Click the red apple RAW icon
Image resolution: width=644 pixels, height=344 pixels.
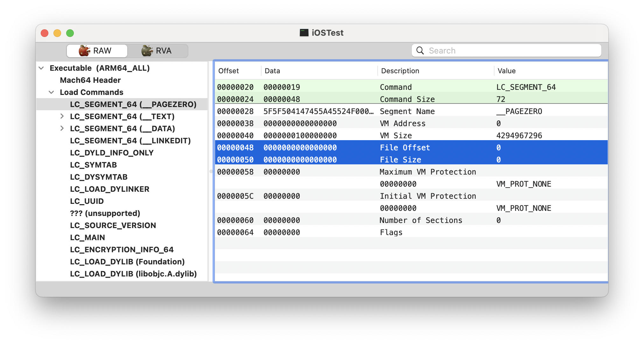coord(84,51)
